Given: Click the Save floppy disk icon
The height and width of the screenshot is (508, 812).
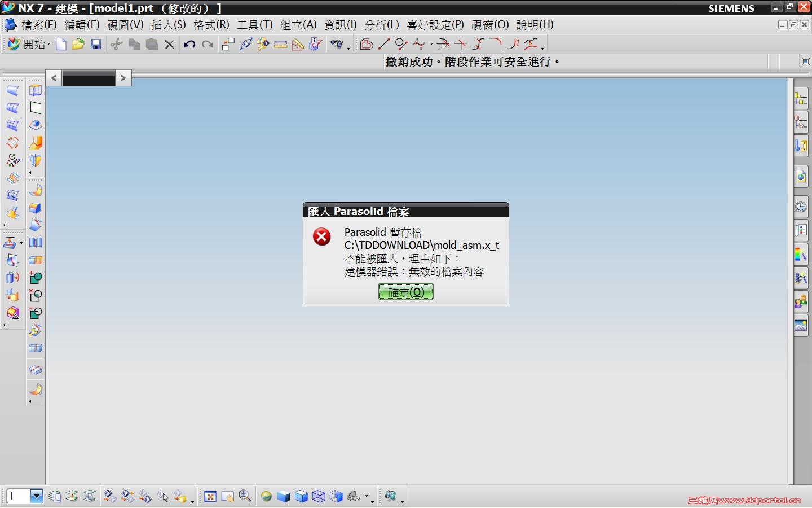Looking at the screenshot, I should tap(96, 44).
